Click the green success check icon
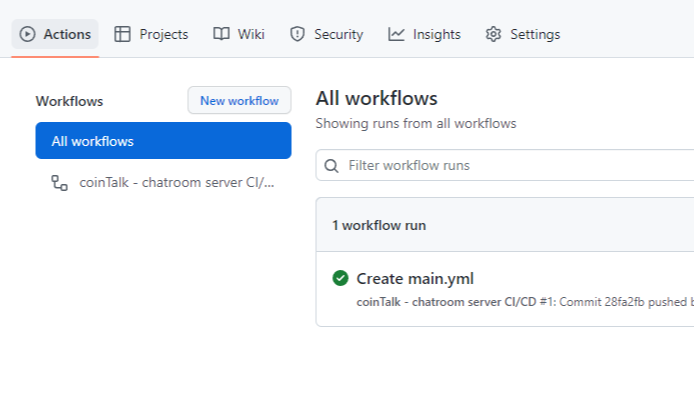The width and height of the screenshot is (694, 401). [x=340, y=278]
